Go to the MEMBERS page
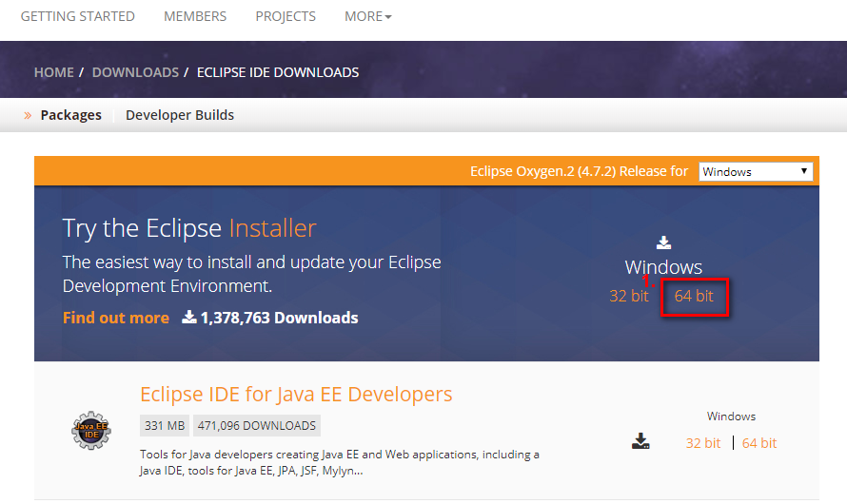Viewport: 847px width, 504px height. (x=195, y=16)
